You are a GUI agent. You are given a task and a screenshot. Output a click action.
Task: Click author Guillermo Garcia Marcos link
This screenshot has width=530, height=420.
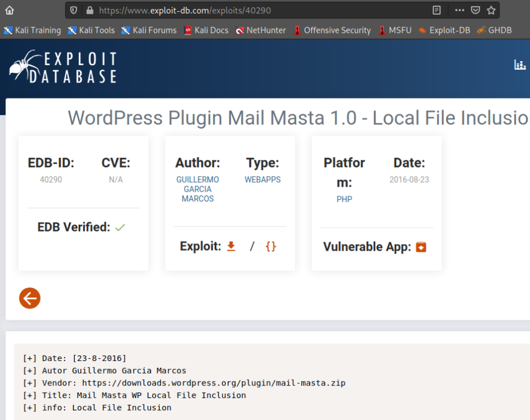pyautogui.click(x=198, y=189)
